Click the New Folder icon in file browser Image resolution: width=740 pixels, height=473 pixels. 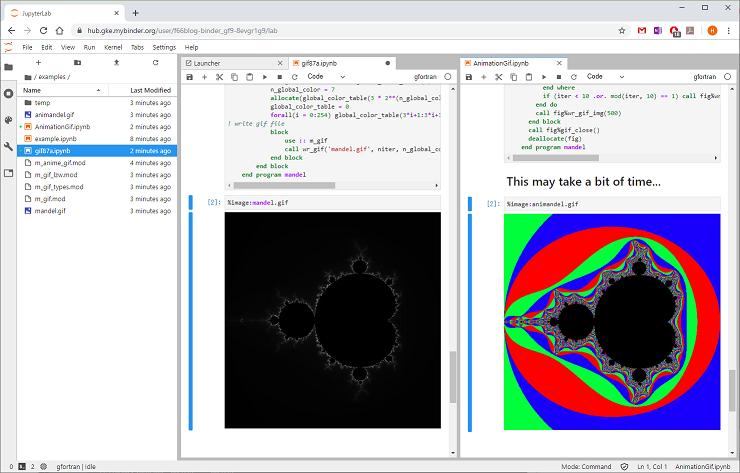pyautogui.click(x=77, y=63)
